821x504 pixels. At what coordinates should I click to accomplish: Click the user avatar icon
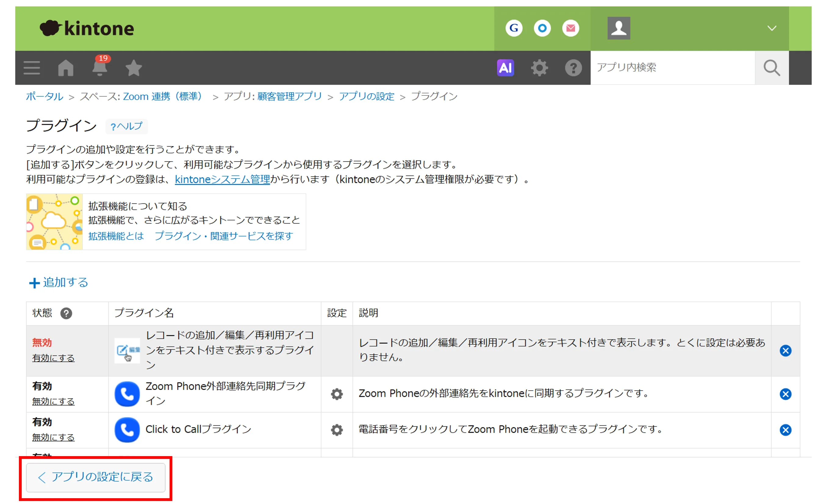tap(619, 28)
